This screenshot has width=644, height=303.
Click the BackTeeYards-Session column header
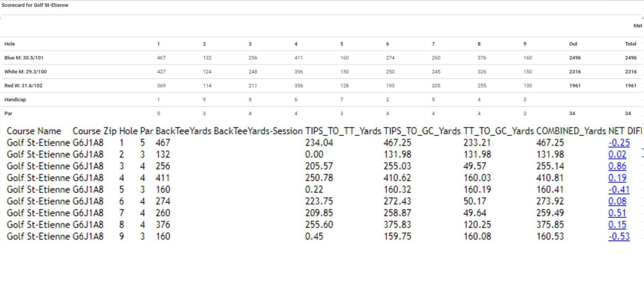[258, 131]
